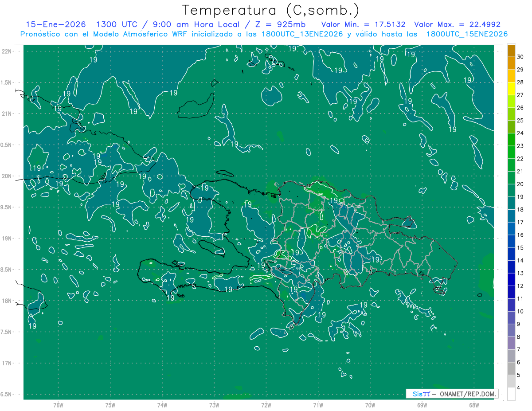Click the '73W' longitude axis label
Screen dimensions: 532x411
point(214,405)
